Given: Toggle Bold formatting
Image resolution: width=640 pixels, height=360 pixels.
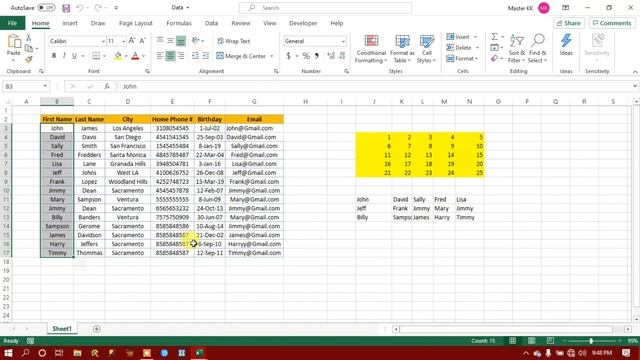Looking at the screenshot, I should [x=54, y=56].
